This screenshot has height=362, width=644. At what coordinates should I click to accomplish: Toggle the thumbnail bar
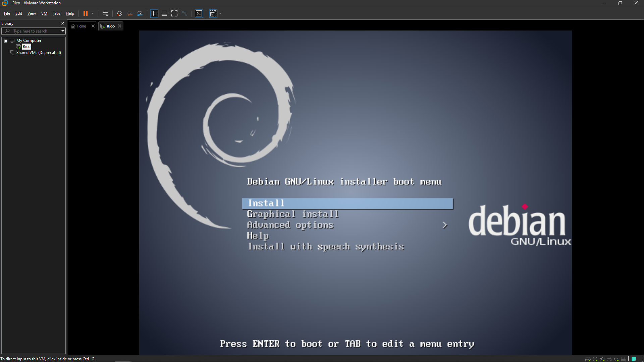[164, 13]
